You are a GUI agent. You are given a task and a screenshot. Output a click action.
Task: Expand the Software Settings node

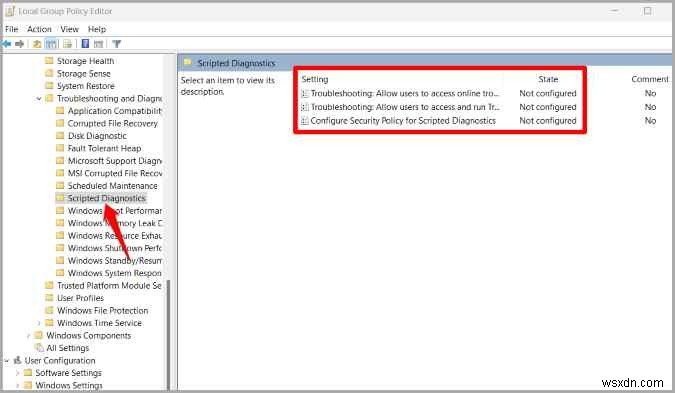pyautogui.click(x=17, y=373)
